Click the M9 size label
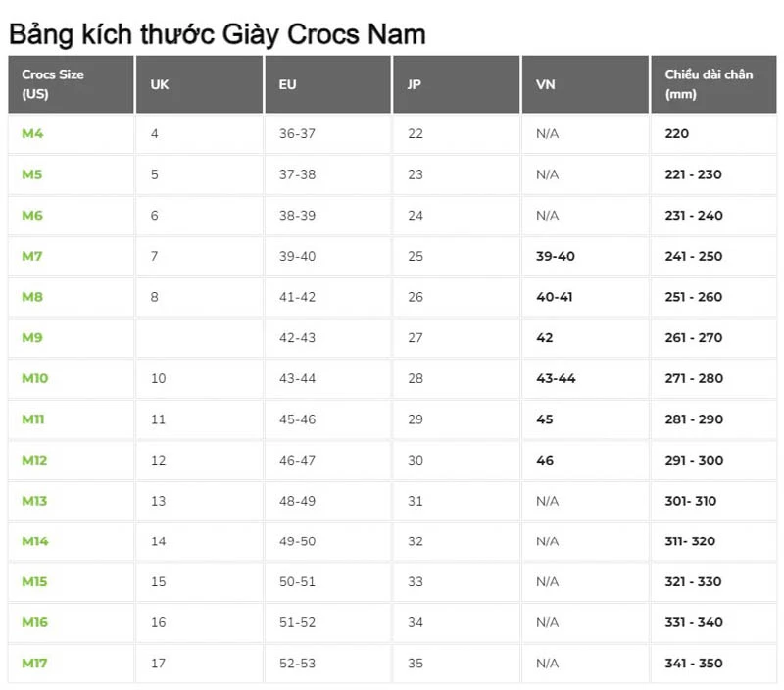Viewport: 784px width, 690px height. (x=32, y=337)
